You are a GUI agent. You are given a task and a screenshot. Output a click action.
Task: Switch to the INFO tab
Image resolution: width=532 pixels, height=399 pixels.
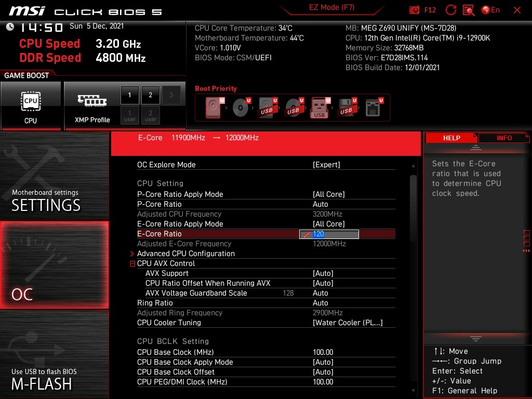click(504, 138)
